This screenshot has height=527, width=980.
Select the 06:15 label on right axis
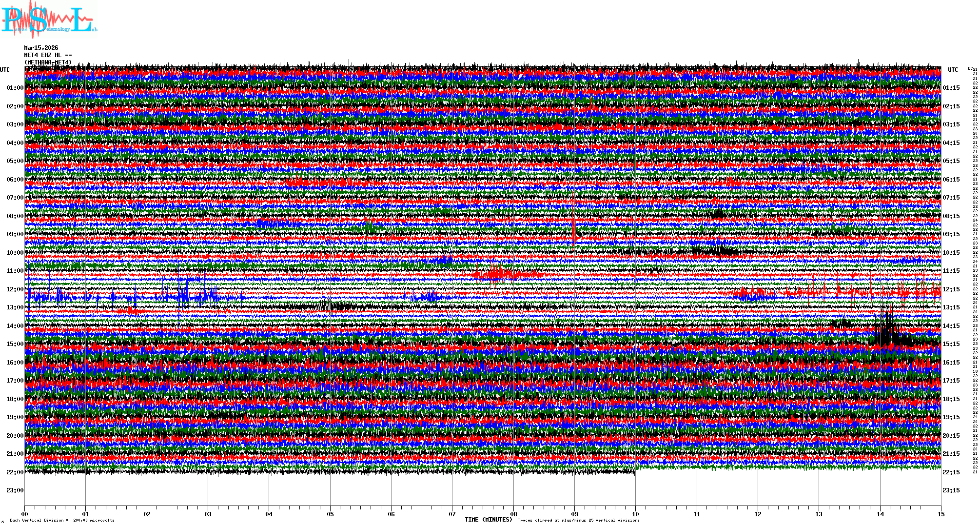[x=951, y=180]
